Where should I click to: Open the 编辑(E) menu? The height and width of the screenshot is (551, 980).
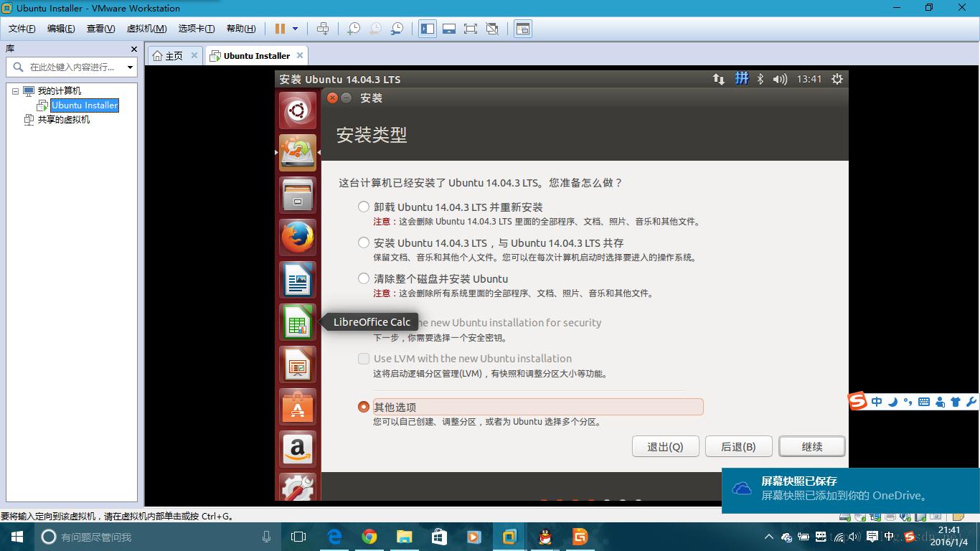(x=61, y=29)
